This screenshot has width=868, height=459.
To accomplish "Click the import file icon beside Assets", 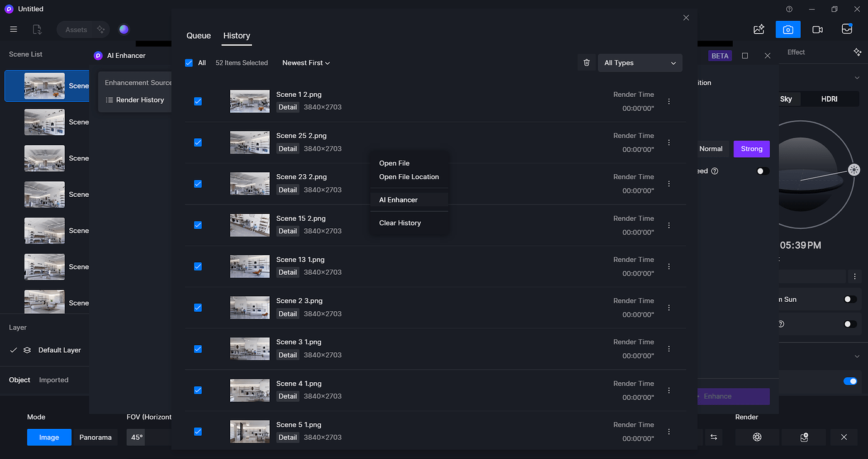I will click(x=37, y=30).
